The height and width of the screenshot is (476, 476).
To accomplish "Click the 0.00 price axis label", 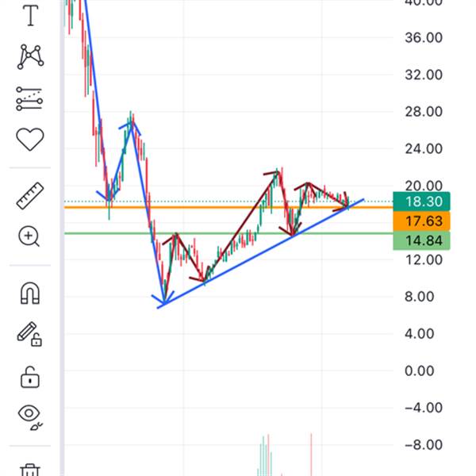I will pyautogui.click(x=419, y=370).
